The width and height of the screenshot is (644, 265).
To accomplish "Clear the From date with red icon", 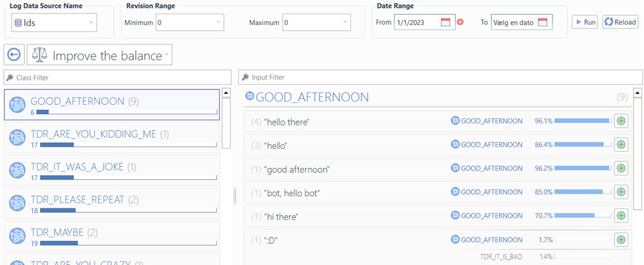I will click(x=460, y=23).
